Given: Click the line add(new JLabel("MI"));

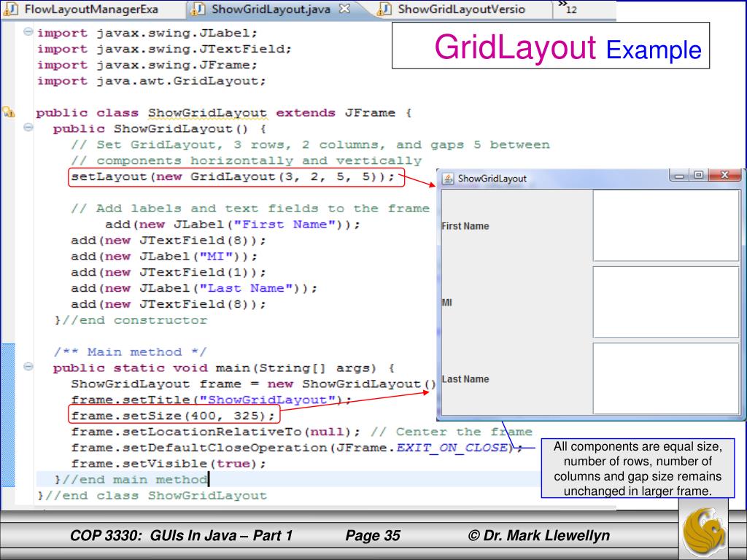Looking at the screenshot, I should [x=164, y=256].
